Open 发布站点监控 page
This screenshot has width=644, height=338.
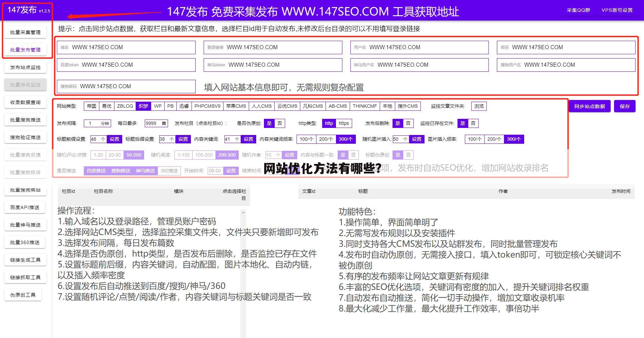point(25,67)
